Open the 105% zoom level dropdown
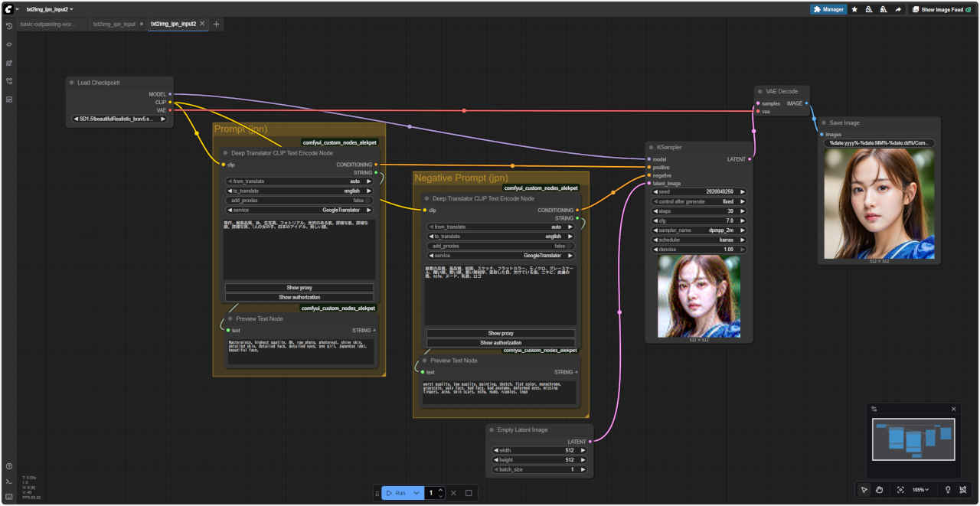980x506 pixels. [x=920, y=490]
